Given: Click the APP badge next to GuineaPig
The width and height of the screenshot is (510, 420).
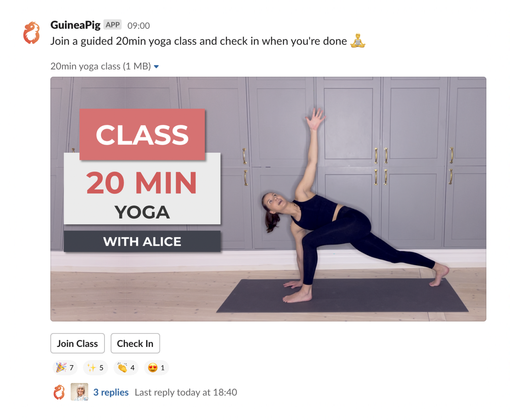Looking at the screenshot, I should point(113,25).
